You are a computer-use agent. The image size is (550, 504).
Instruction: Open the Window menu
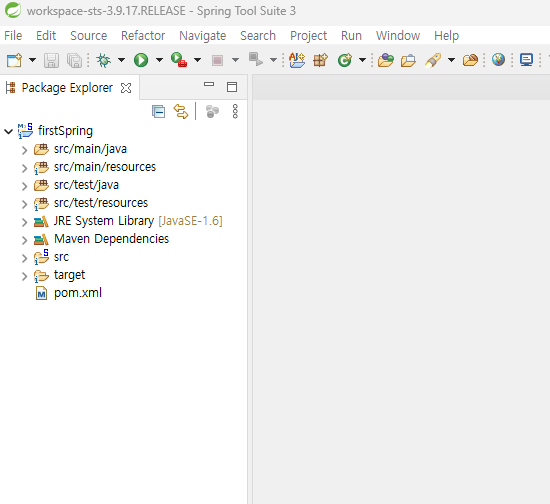pos(398,35)
